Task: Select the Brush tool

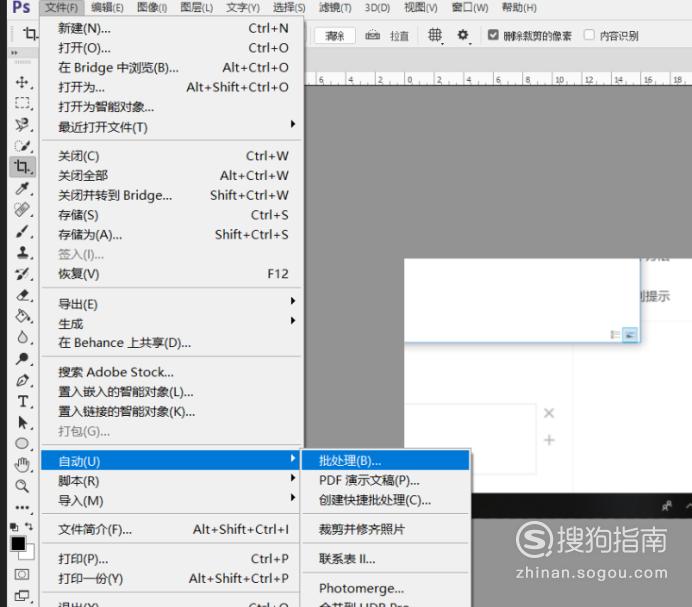Action: 22,231
